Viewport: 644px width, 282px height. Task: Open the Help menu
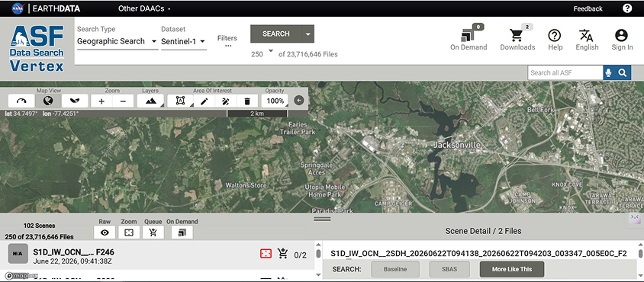click(x=555, y=40)
